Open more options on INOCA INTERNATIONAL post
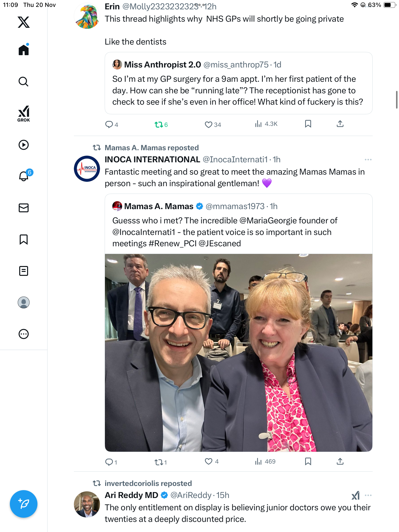The height and width of the screenshot is (532, 399). pos(368,160)
